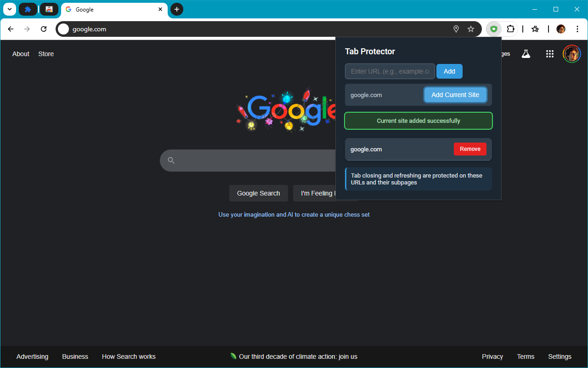This screenshot has height=368, width=588.
Task: Click the Add Current Site button
Action: (455, 94)
